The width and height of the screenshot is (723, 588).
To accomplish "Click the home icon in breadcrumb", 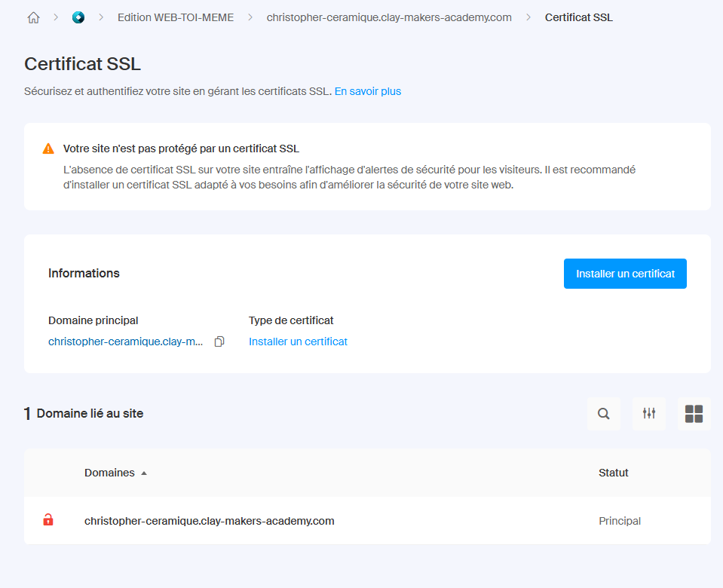I will click(33, 17).
